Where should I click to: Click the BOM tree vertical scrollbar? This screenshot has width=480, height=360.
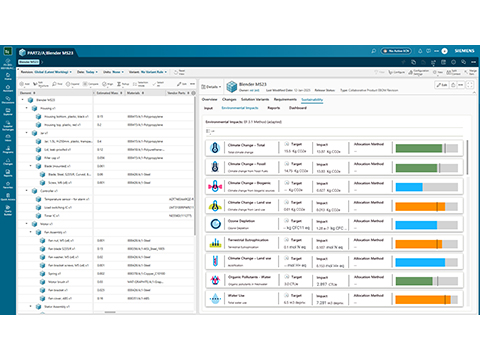(194, 167)
